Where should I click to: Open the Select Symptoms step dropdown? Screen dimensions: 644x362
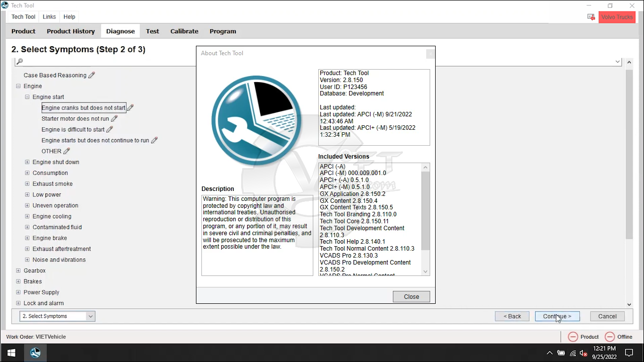[x=90, y=316]
